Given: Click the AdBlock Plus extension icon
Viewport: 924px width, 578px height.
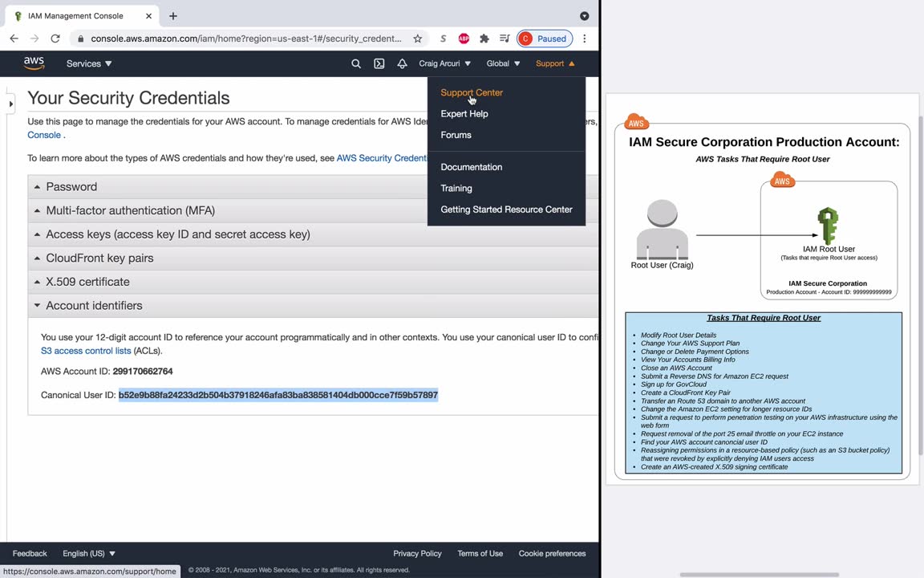Looking at the screenshot, I should (464, 39).
